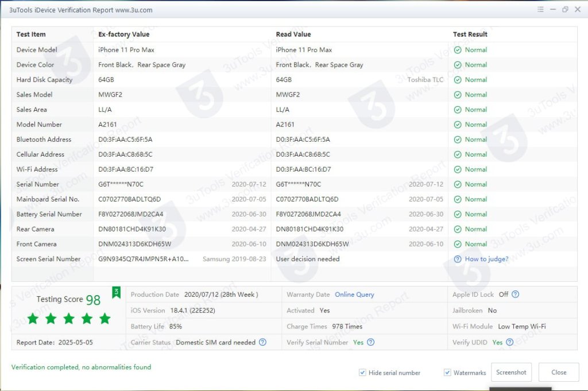This screenshot has height=391, width=588.
Task: Click the Screenshot button
Action: pos(511,372)
